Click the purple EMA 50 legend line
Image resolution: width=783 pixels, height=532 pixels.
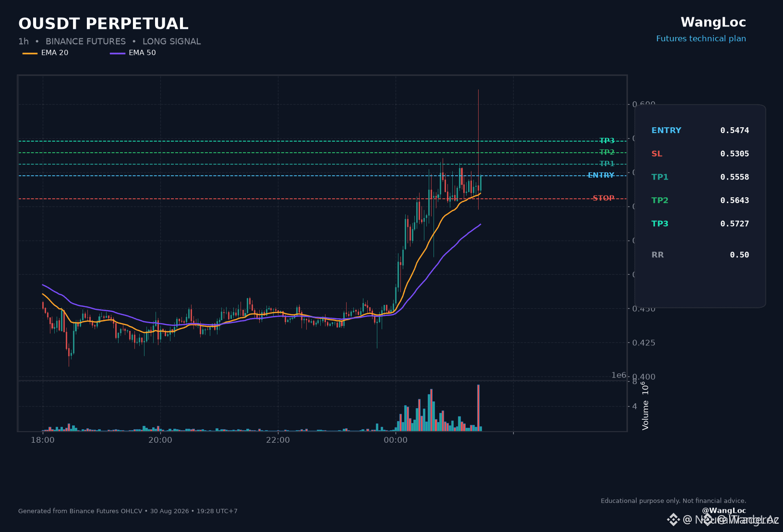(118, 53)
